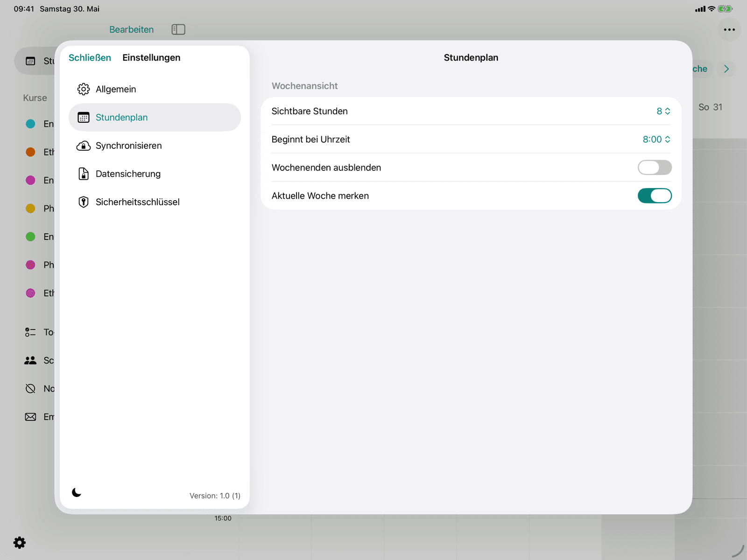The image size is (747, 560).
Task: Click the Wi-Fi indicator in the status bar
Action: coord(712,8)
